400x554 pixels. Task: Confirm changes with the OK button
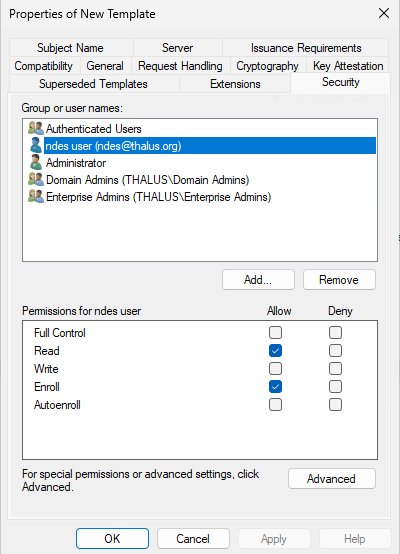pyautogui.click(x=112, y=538)
